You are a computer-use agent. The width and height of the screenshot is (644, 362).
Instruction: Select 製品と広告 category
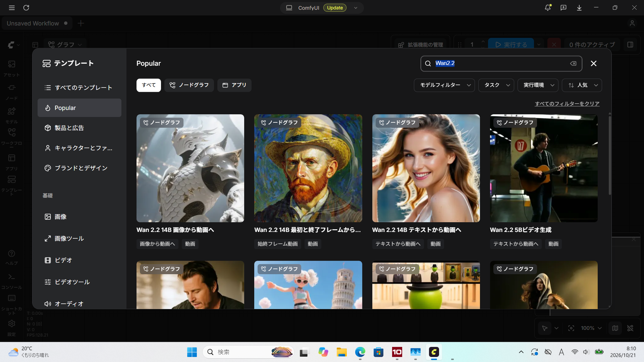[79, 128]
